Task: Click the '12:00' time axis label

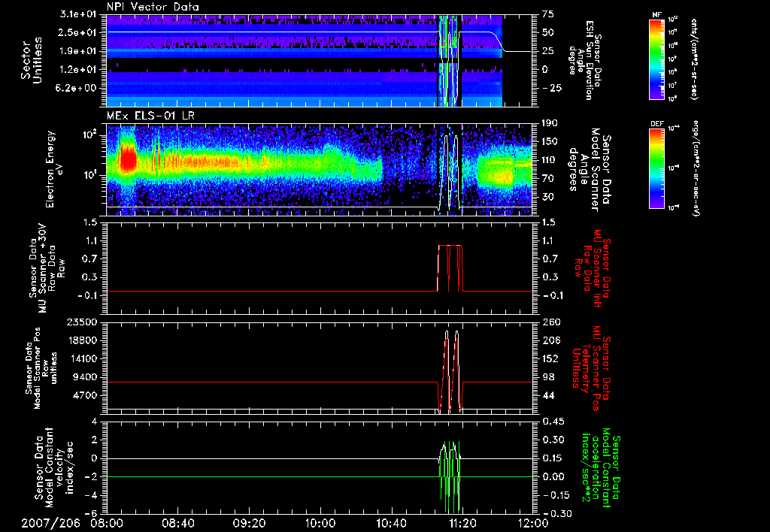Action: 533,523
